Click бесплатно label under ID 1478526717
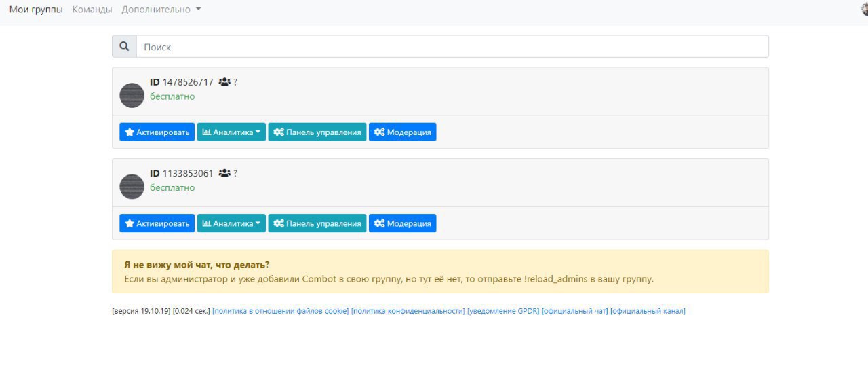The image size is (868, 387). [172, 96]
